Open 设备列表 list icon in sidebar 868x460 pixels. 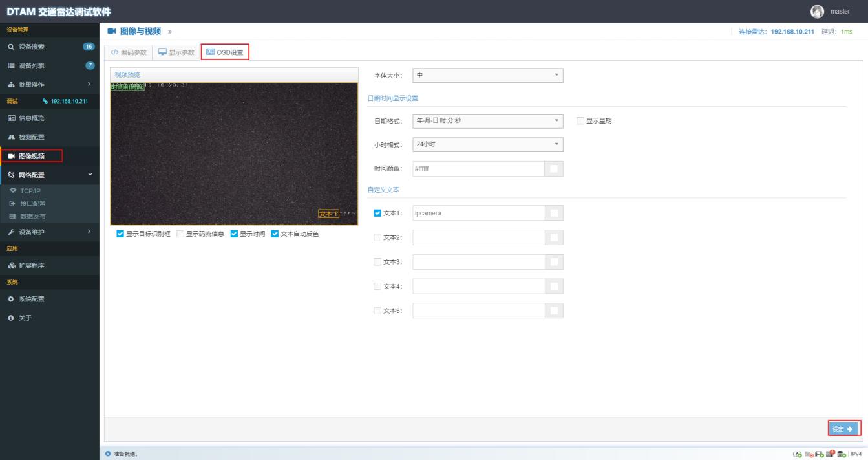pos(11,65)
